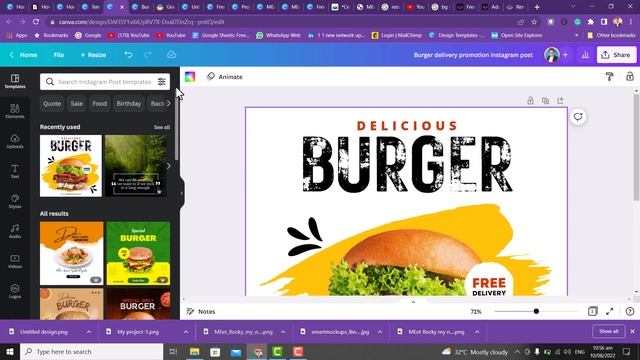Open options for smartmockups jpg download
This screenshot has height=360, width=640.
click(x=380, y=332)
